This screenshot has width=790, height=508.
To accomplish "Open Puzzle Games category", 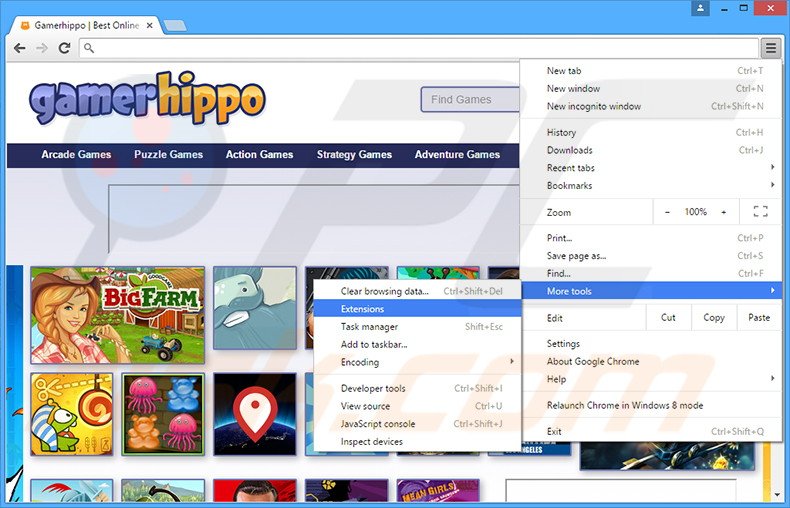I will tap(168, 155).
